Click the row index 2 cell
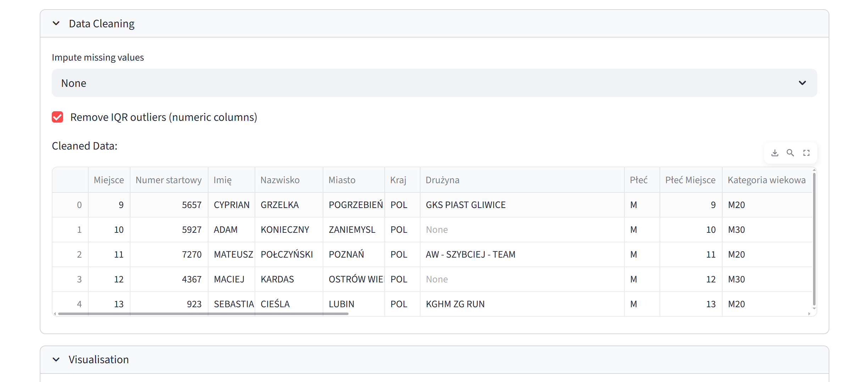The image size is (868, 382). point(79,254)
